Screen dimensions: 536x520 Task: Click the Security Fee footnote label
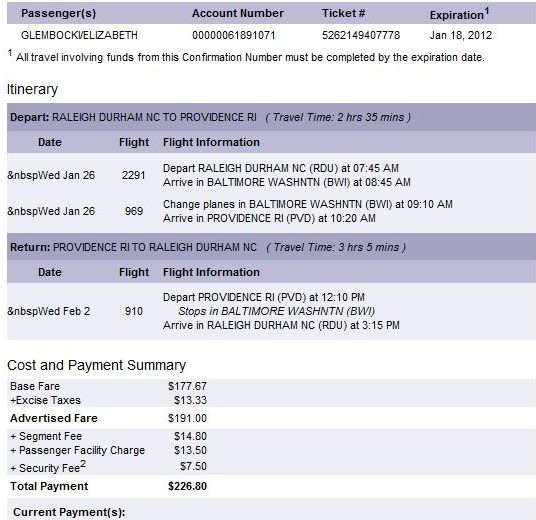pyautogui.click(x=48, y=467)
